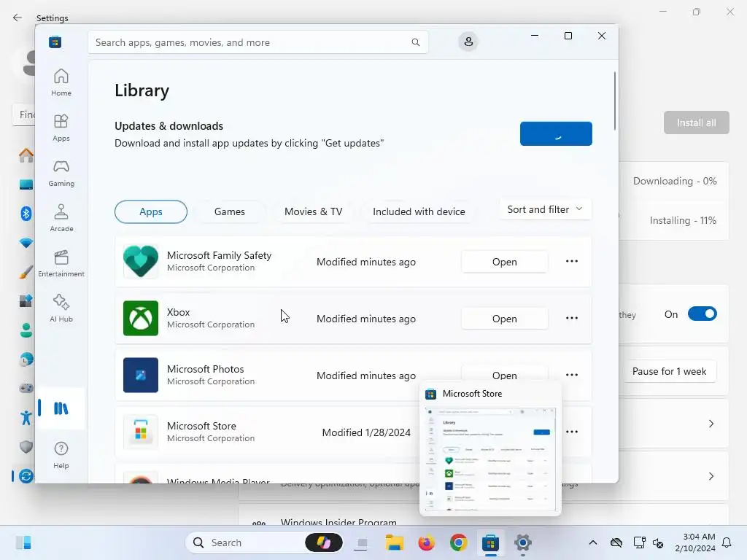The height and width of the screenshot is (560, 747).
Task: Select Network wifi icon in Settings sidebar
Action: point(26,243)
